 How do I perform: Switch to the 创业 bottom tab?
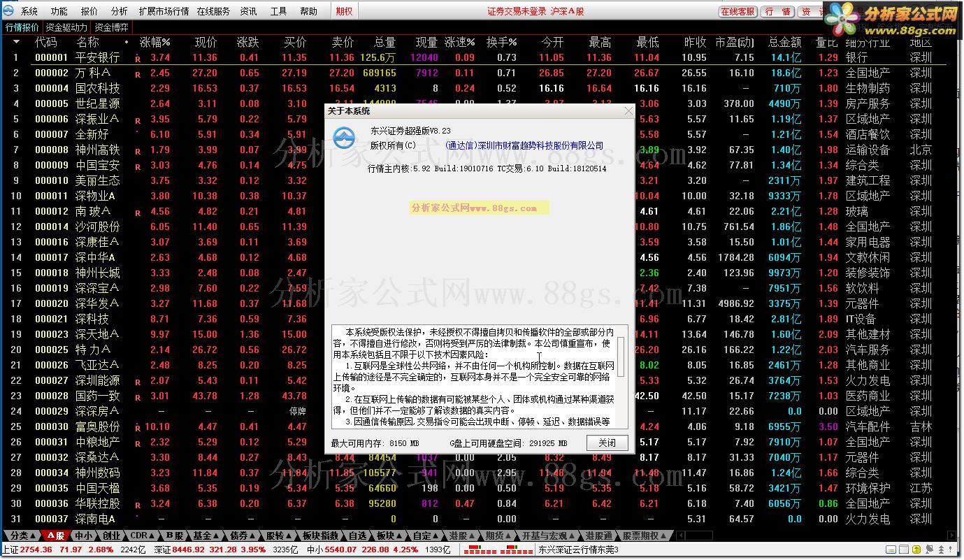point(110,536)
